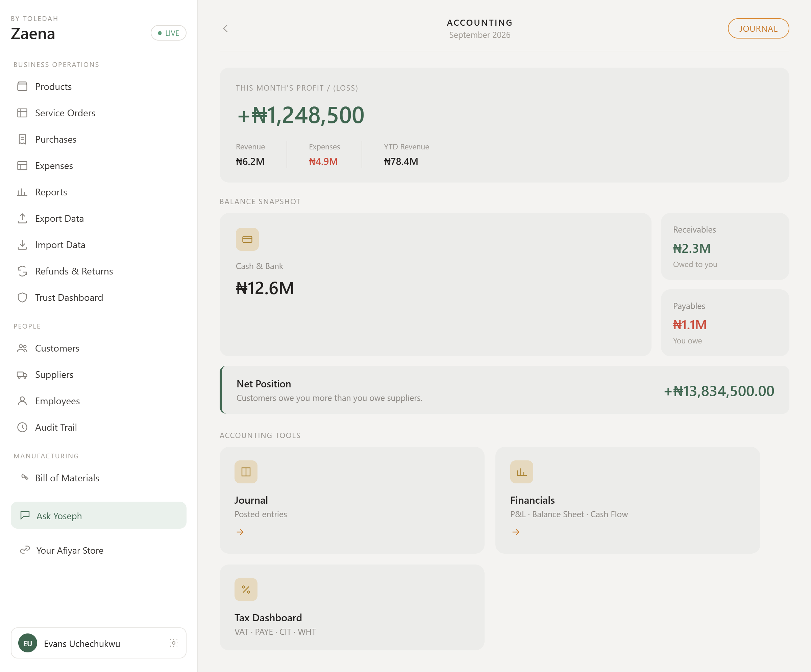Click the +₦1,248,500 profit figure
Viewport: 811px width, 672px height.
tap(301, 115)
